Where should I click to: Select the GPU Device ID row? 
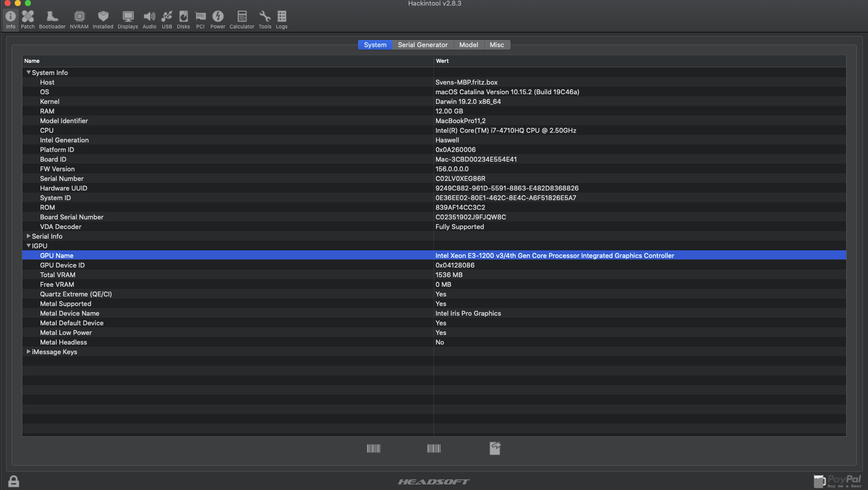pyautogui.click(x=434, y=265)
